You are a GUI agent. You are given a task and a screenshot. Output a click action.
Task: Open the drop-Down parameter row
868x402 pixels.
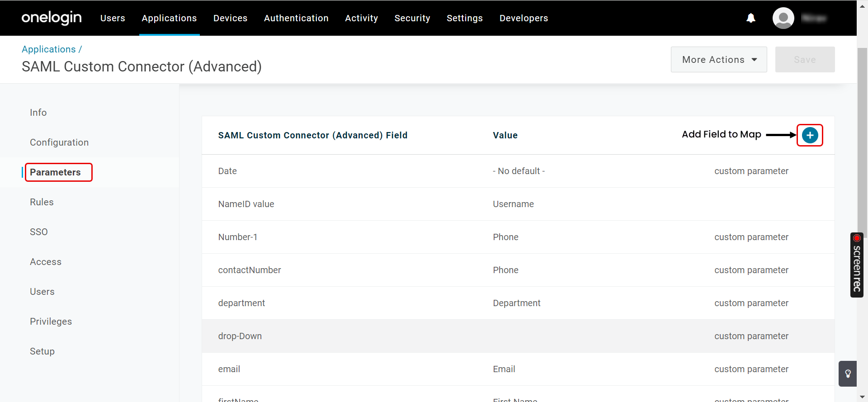[240, 336]
